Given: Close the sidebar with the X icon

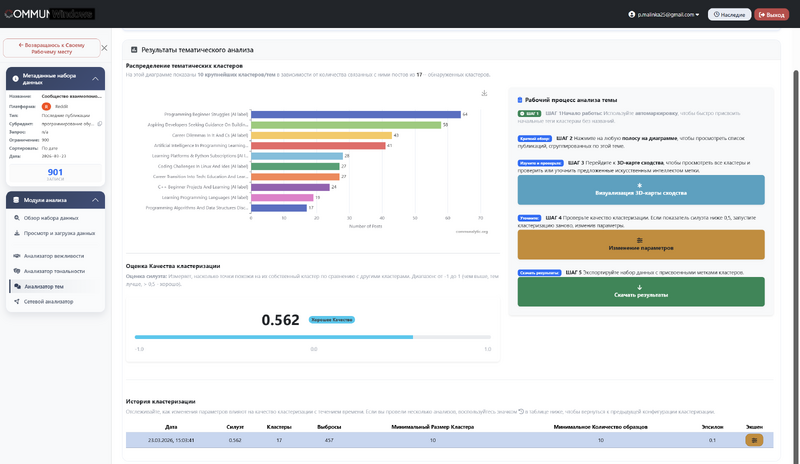Looking at the screenshot, I should pyautogui.click(x=104, y=47).
